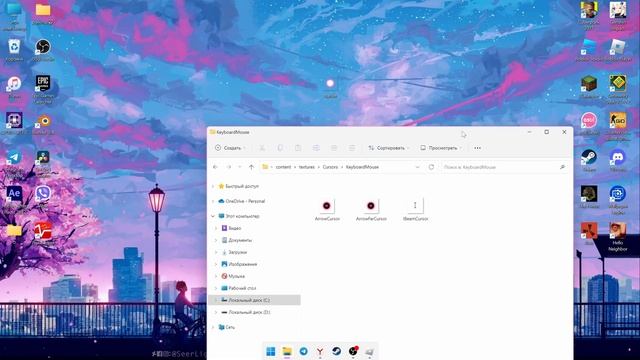Screen dimensions: 640x360
Task: Open Steam from the taskbar
Action: point(336,351)
